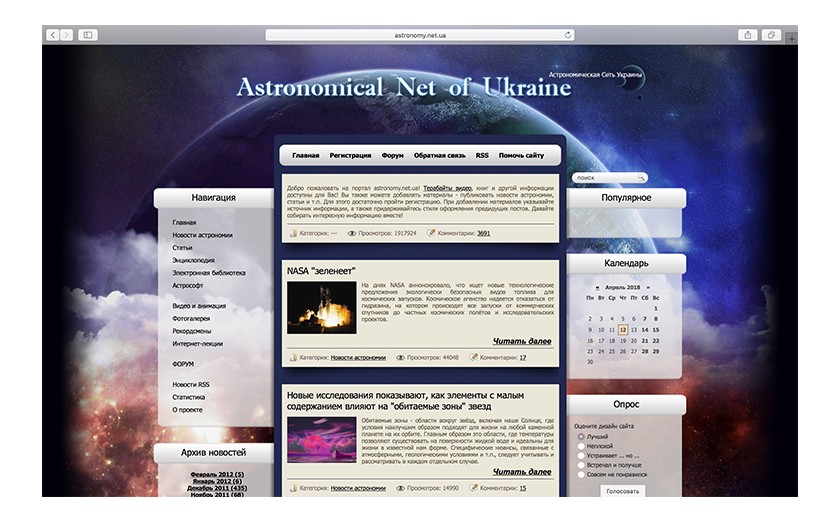
Task: Select the 'Устраивает ... но ...' poll option
Action: 581,455
